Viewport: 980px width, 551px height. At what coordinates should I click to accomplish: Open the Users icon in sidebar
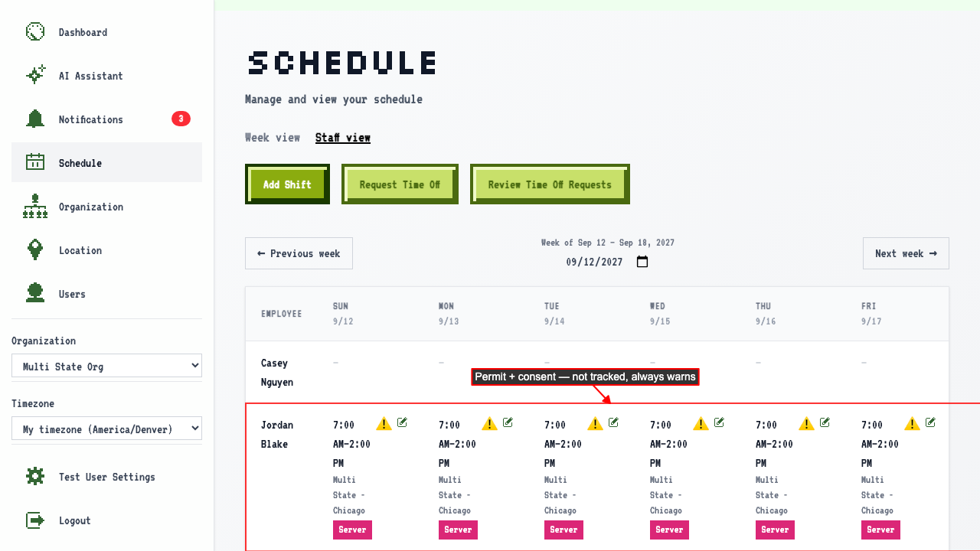[x=35, y=294]
